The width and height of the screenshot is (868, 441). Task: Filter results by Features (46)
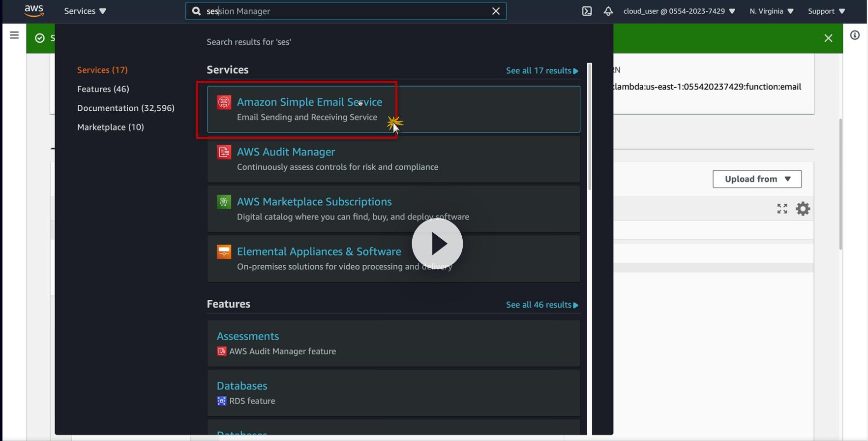point(103,89)
